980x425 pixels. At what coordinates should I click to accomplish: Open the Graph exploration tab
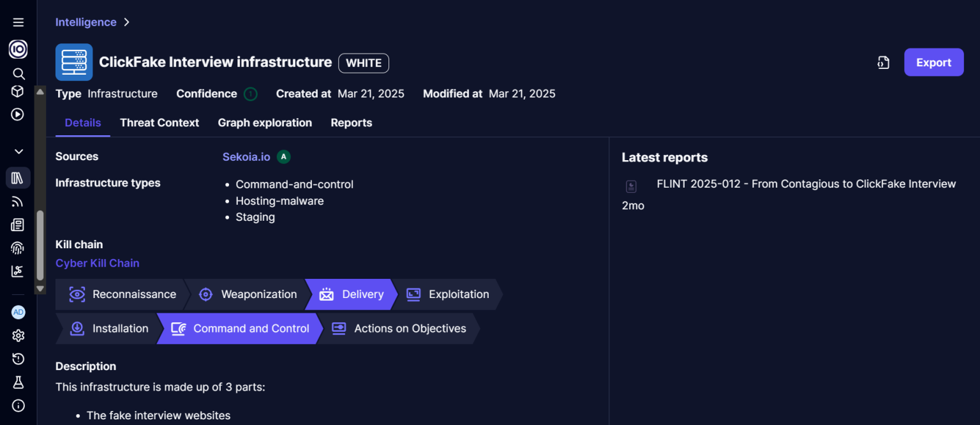tap(265, 123)
